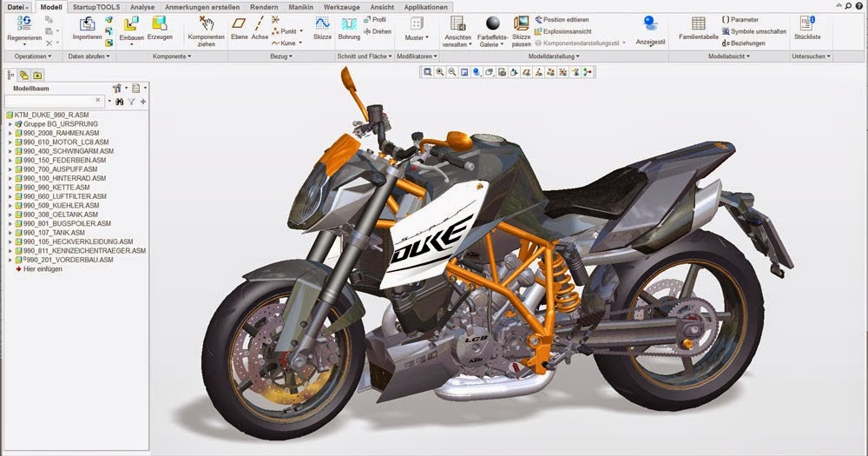The image size is (868, 456).
Task: Toggle Skizze pausen
Action: click(521, 30)
